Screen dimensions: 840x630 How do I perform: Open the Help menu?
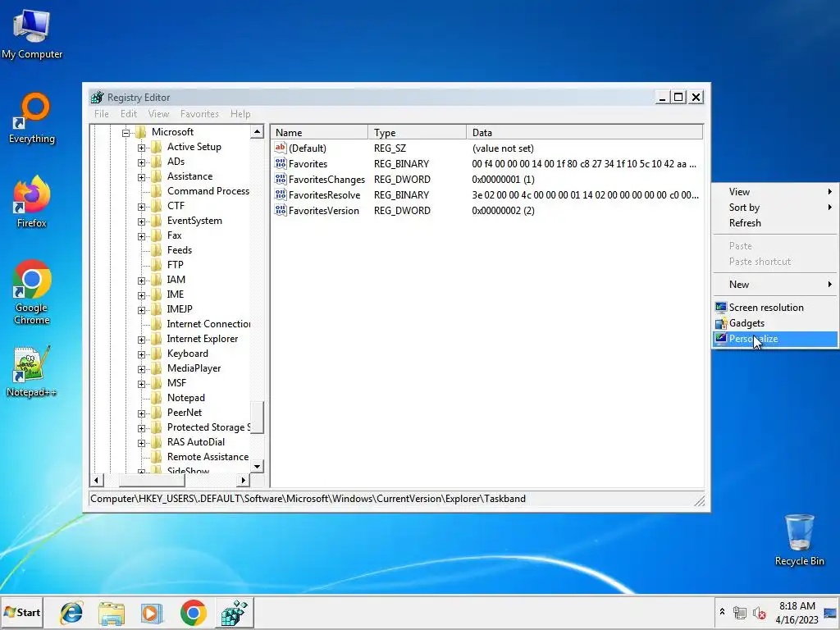(240, 113)
